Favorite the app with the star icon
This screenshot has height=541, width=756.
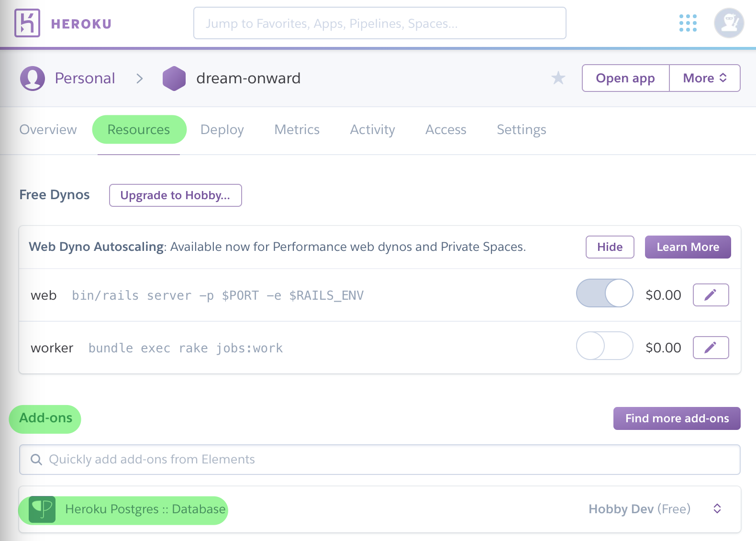pyautogui.click(x=558, y=78)
